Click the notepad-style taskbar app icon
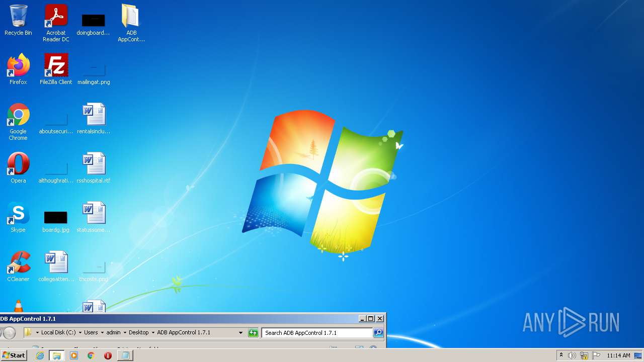 coord(125,355)
